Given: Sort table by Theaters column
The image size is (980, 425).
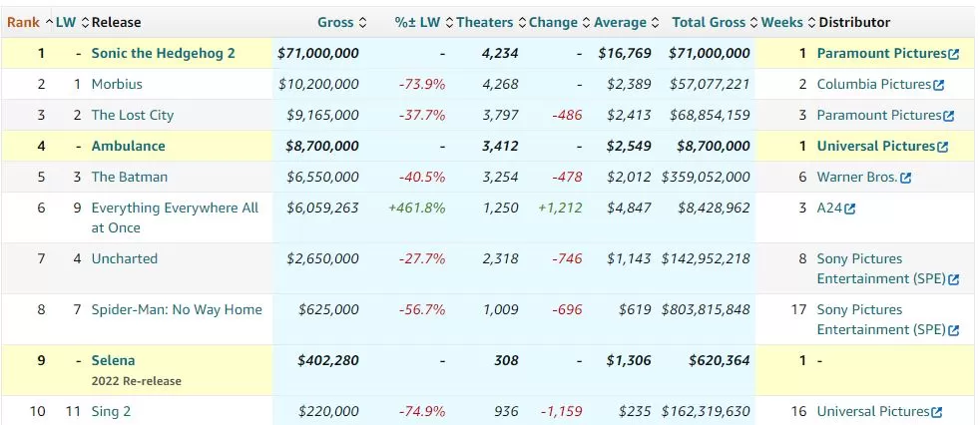Looking at the screenshot, I should (x=485, y=22).
